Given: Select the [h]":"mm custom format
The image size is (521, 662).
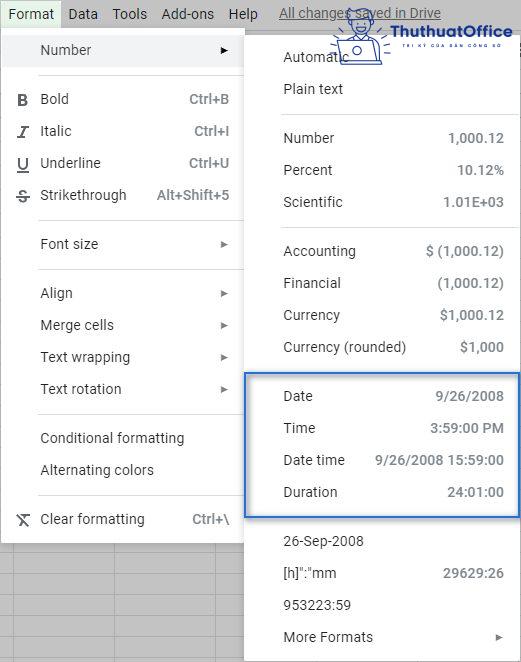Looking at the screenshot, I should tap(382, 573).
